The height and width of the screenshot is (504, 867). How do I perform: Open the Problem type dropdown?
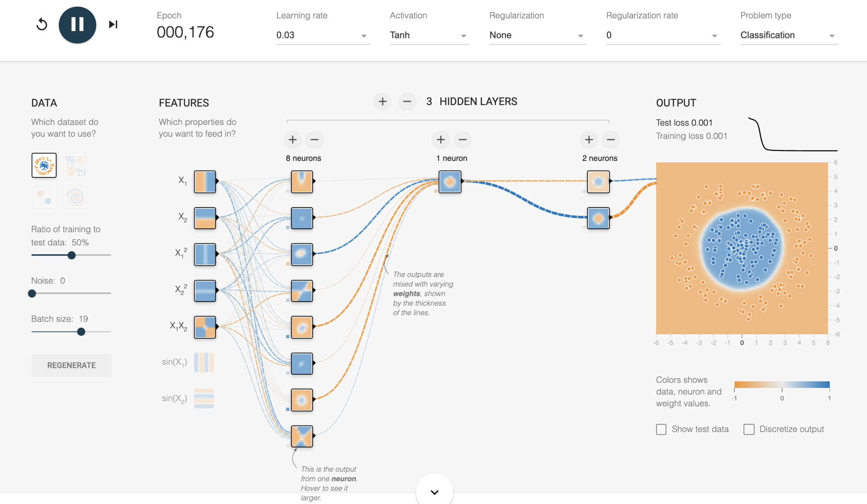[x=789, y=35]
